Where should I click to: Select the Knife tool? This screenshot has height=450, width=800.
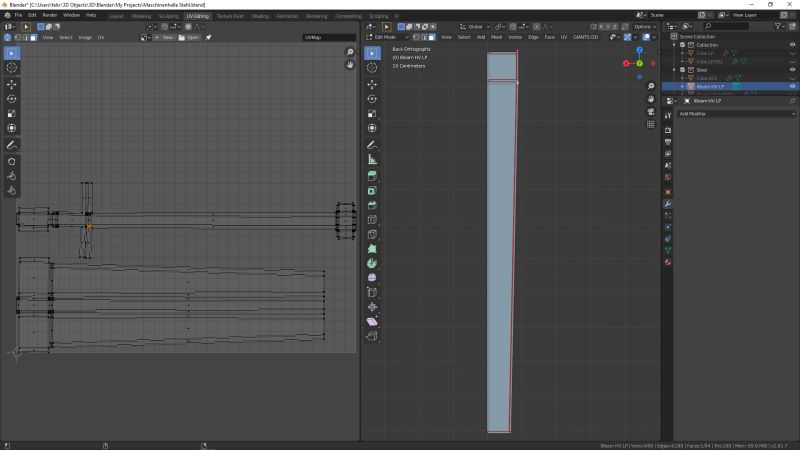point(372,235)
